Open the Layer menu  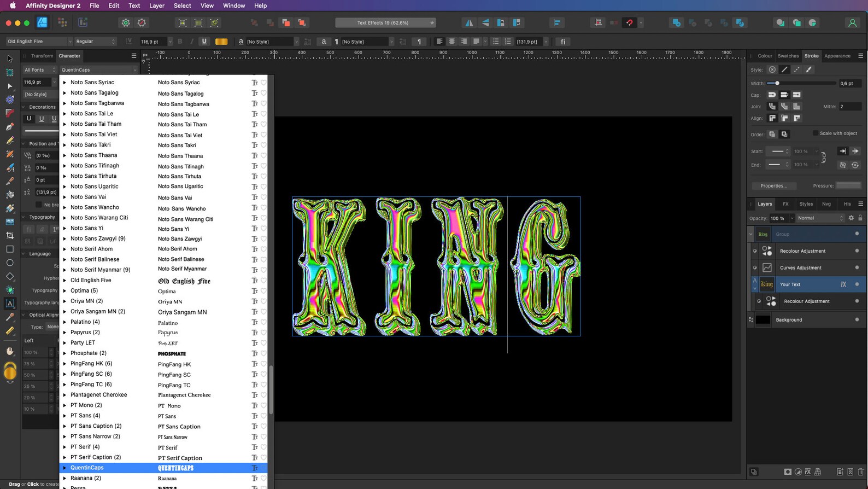pos(157,5)
